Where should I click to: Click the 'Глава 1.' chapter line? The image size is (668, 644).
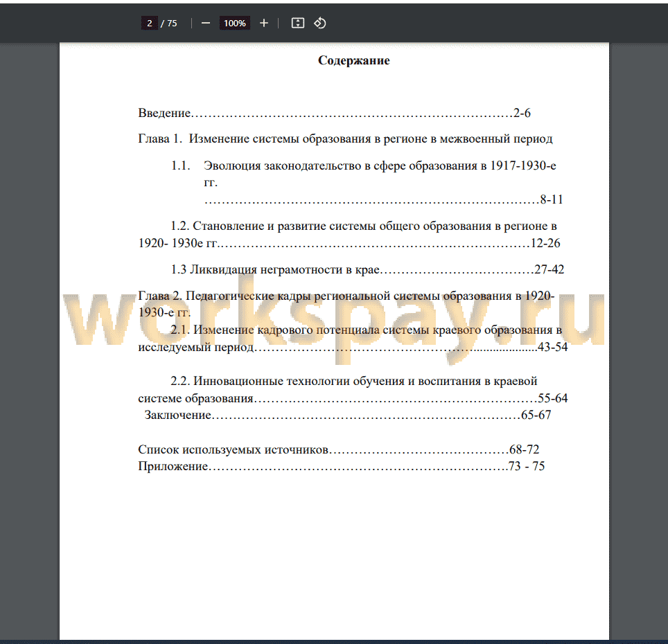click(x=346, y=138)
